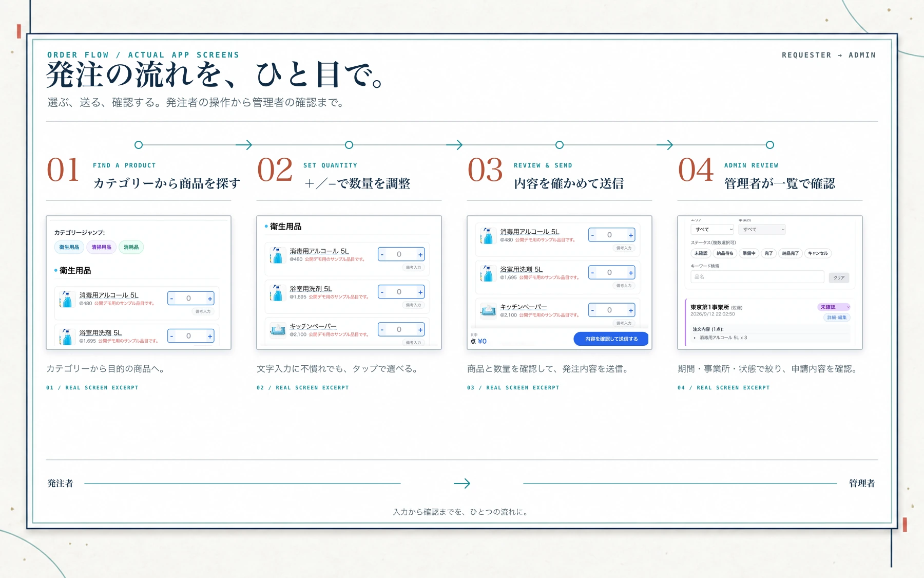The height and width of the screenshot is (578, 924).
Task: Click the 消毒用アルコール 5L product name in step 02 screen
Action: 319,251
